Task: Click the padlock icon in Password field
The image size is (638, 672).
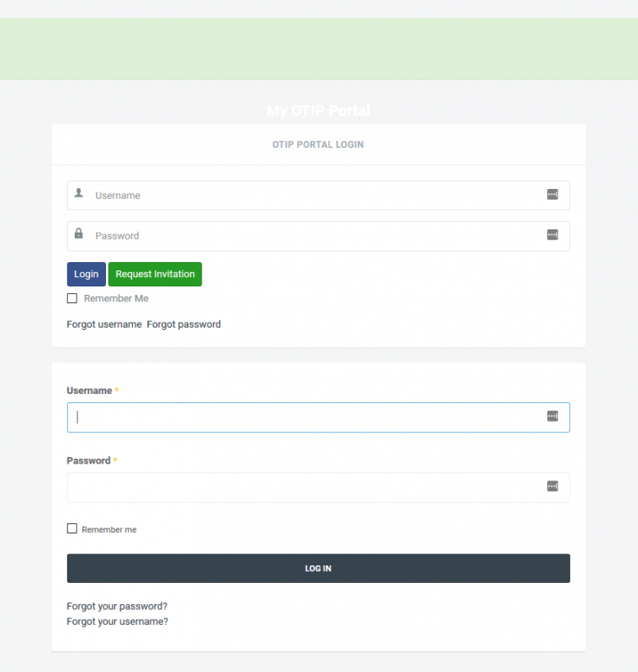Action: (x=79, y=234)
